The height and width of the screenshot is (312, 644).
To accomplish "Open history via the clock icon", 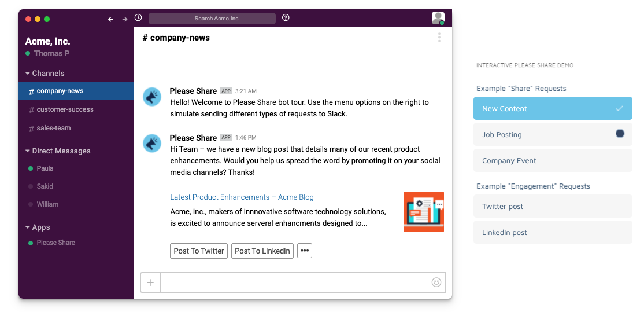I will point(138,18).
